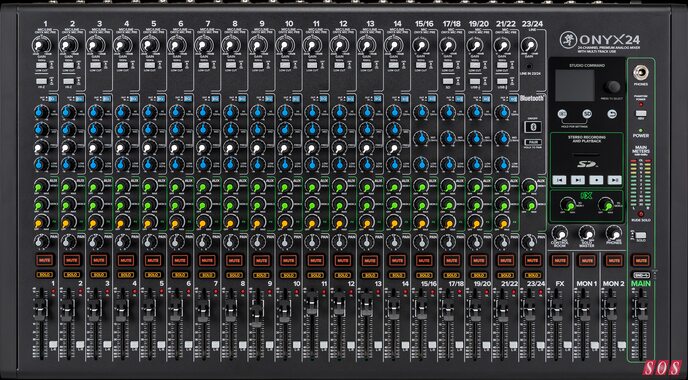Tap the skip-back transport button under SD slot
The width and height of the screenshot is (688, 380).
559,180
